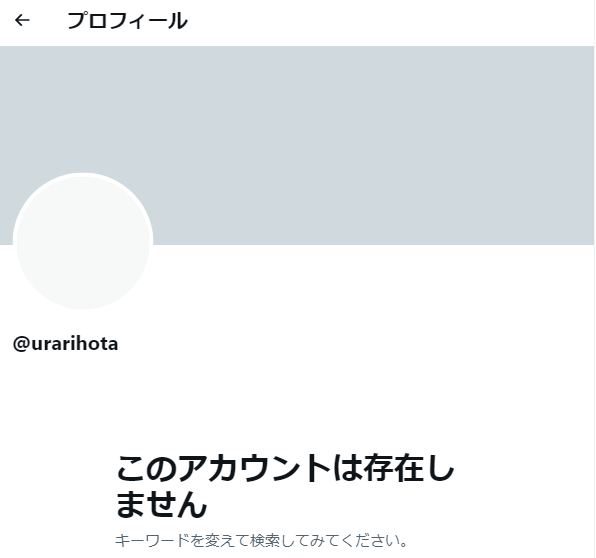
Task: Return to the previous page via the arrow icon
Action: click(22, 20)
